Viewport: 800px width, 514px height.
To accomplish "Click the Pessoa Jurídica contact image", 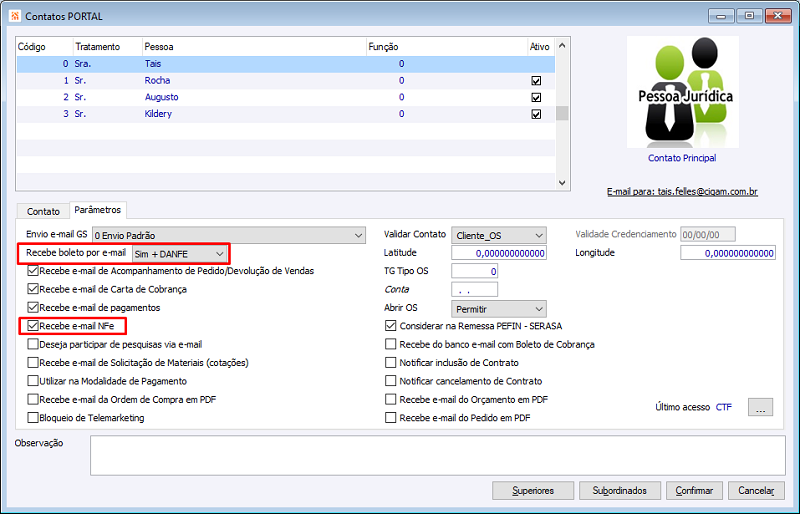I will click(x=682, y=92).
